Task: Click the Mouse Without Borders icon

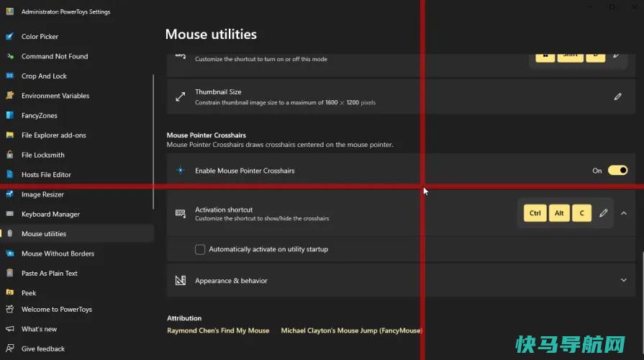Action: pos(10,253)
